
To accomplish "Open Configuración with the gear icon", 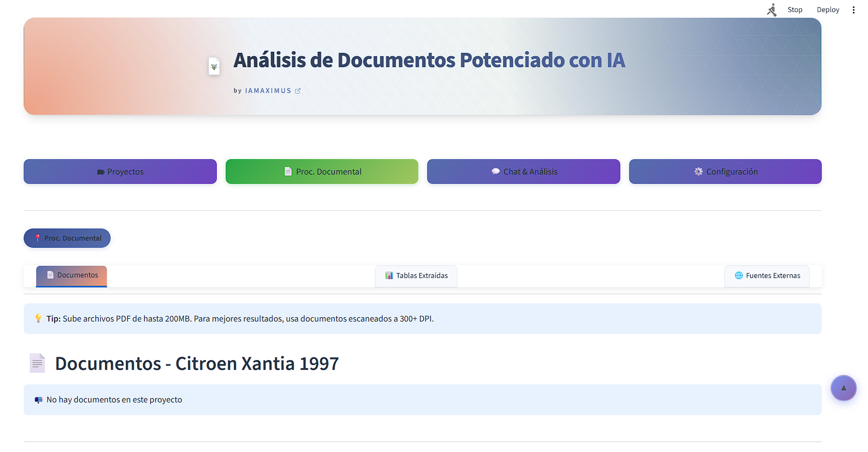I will click(x=725, y=172).
